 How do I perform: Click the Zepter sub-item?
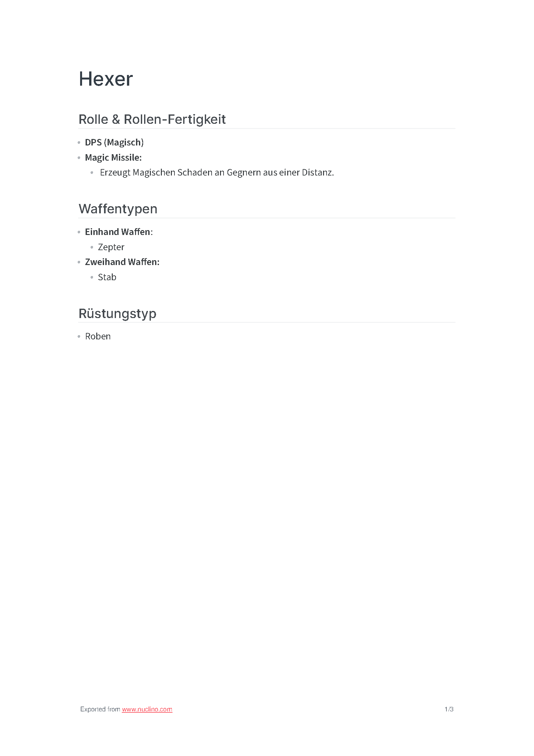(111, 247)
